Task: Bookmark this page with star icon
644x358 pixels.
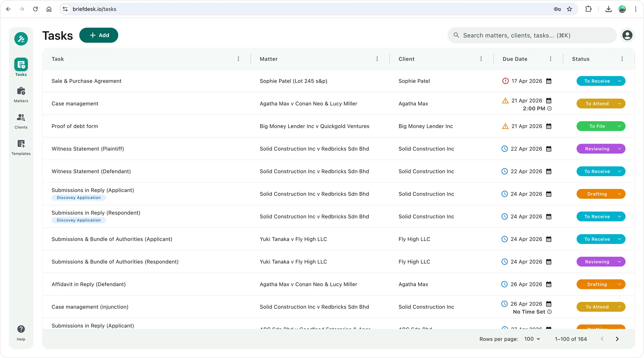Action: 569,9
